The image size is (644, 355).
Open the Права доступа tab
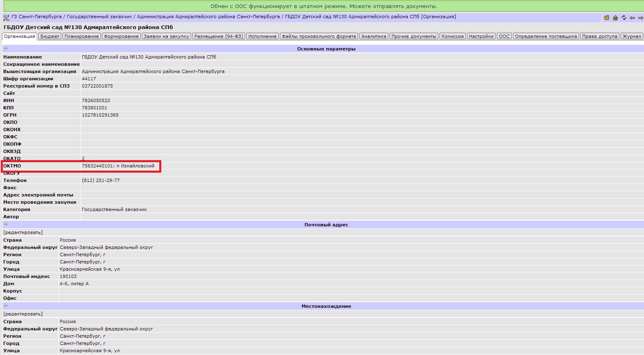click(x=600, y=36)
